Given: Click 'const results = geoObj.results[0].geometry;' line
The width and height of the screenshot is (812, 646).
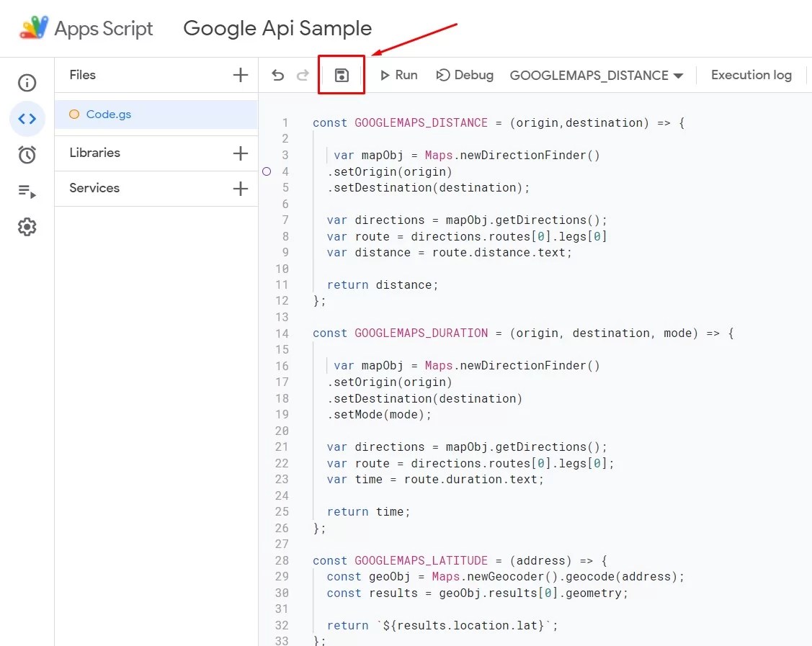Looking at the screenshot, I should click(477, 593).
